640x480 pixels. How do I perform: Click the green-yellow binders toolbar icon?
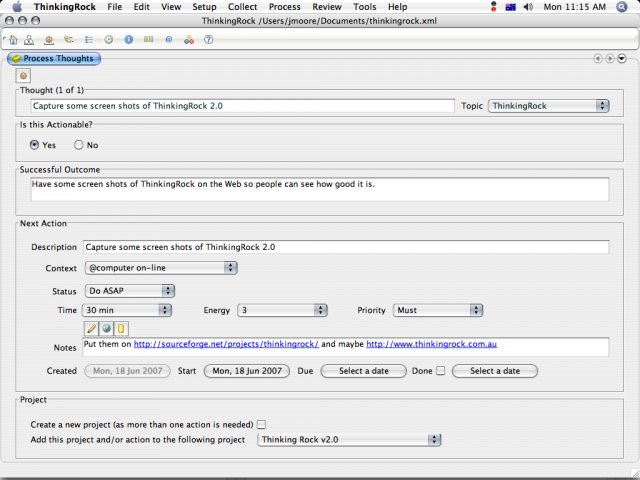(x=149, y=40)
